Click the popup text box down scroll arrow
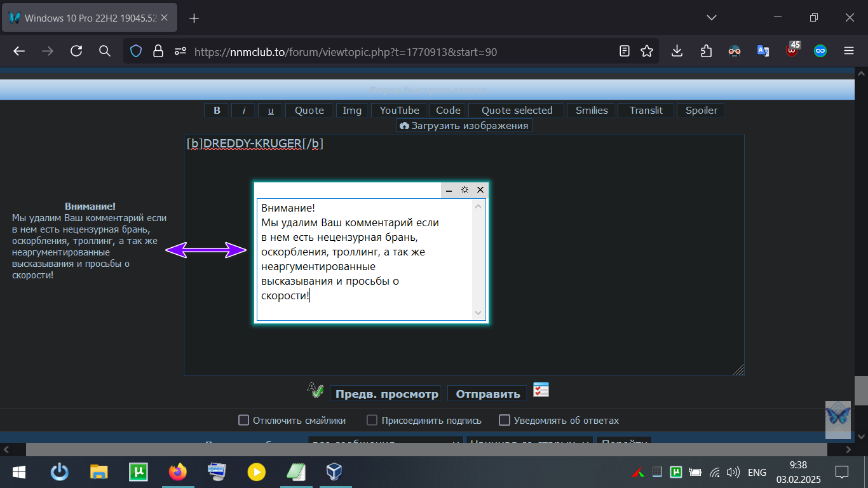This screenshot has width=868, height=488. [478, 313]
